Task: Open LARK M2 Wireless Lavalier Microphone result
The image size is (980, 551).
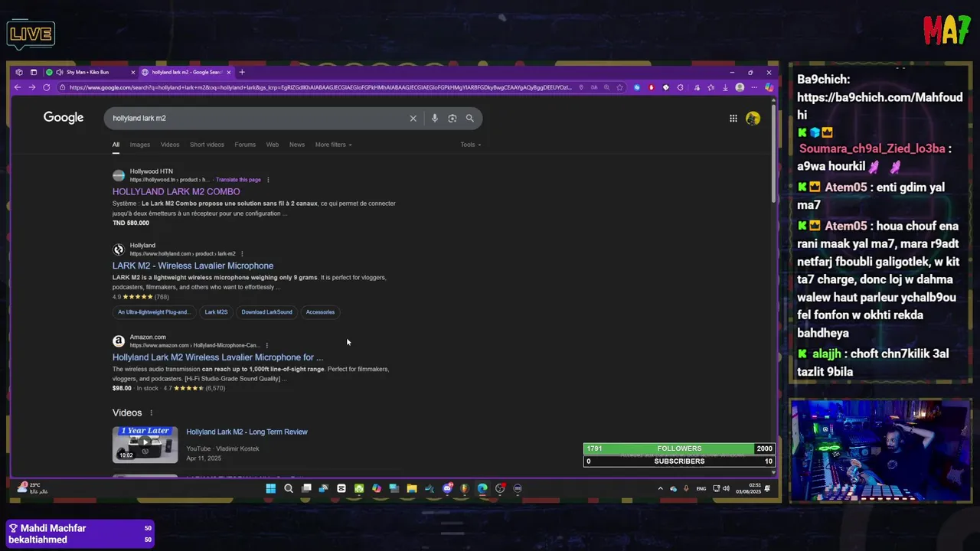Action: (193, 266)
